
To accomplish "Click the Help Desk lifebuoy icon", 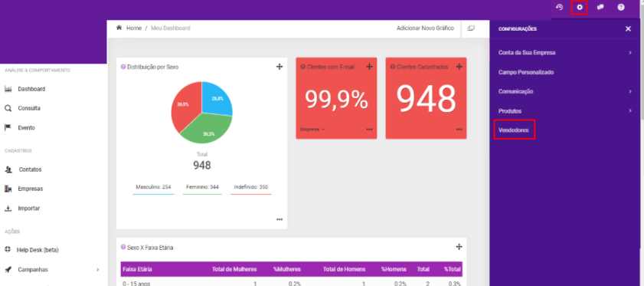I will (8, 250).
